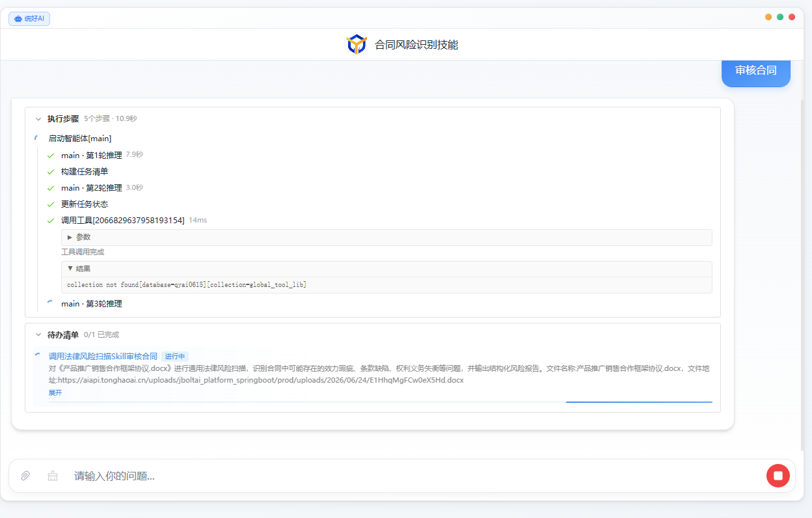The image size is (812, 518).
Task: Attach a file with the paperclip icon
Action: pyautogui.click(x=25, y=476)
